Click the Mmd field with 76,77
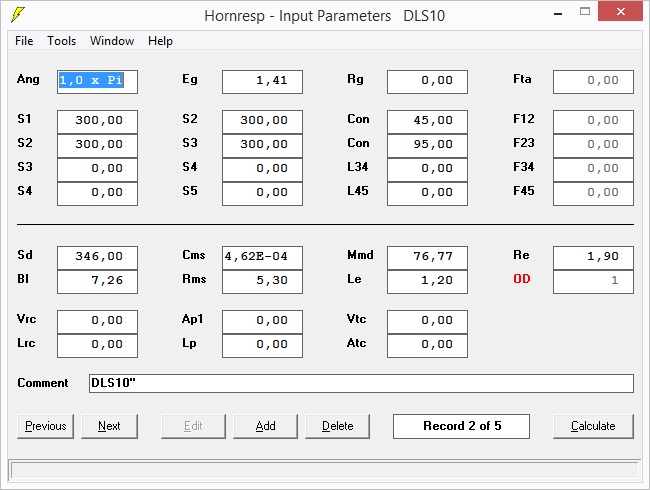650x490 pixels. click(427, 258)
